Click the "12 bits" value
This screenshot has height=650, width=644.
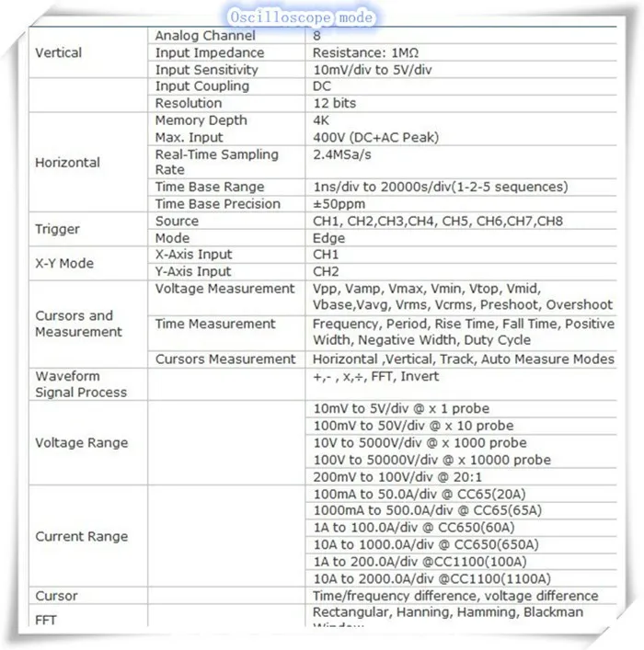pos(335,103)
